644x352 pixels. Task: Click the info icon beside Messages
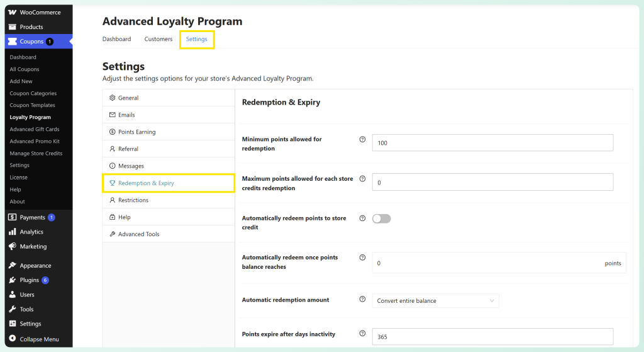coord(112,166)
